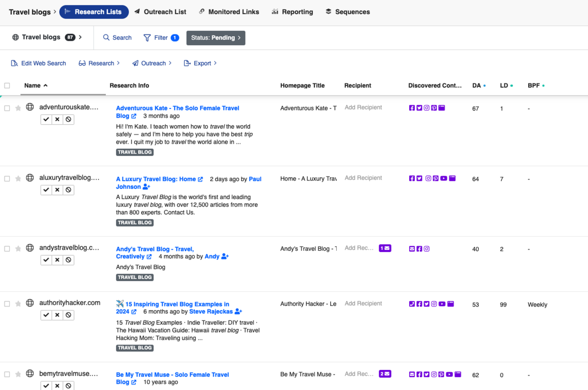Check the checkbox for authorityhacker.com row

coord(7,303)
